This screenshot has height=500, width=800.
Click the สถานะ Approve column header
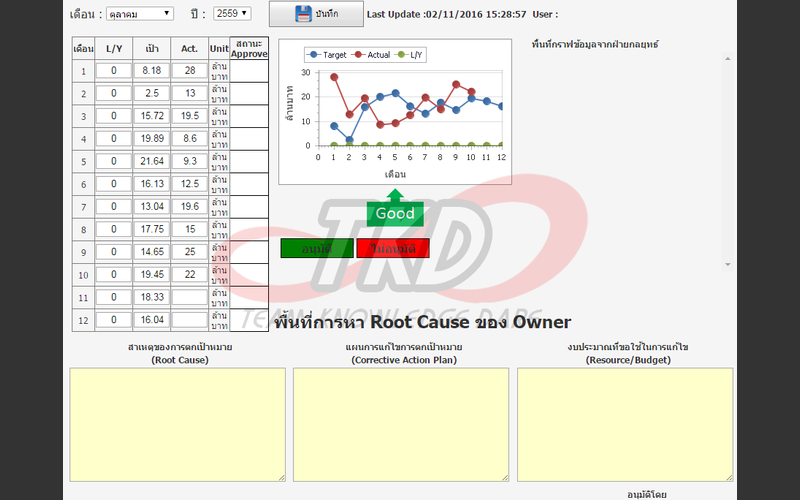coord(249,48)
